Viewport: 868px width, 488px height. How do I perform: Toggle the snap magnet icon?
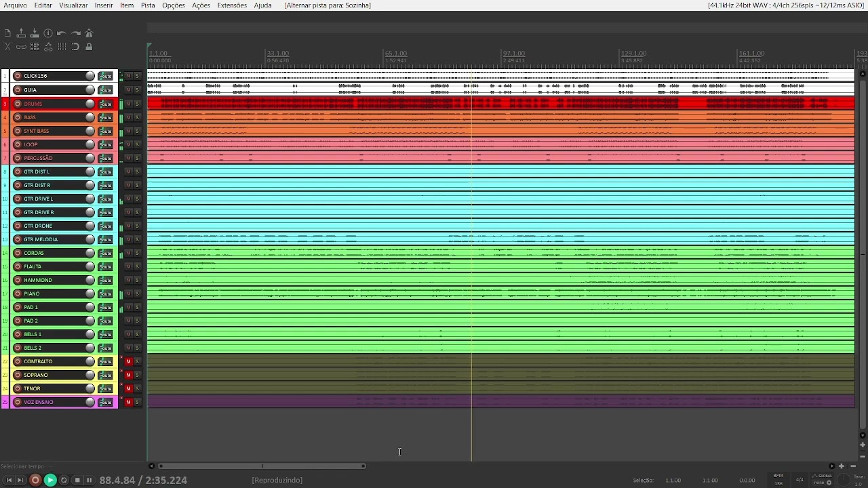(75, 47)
